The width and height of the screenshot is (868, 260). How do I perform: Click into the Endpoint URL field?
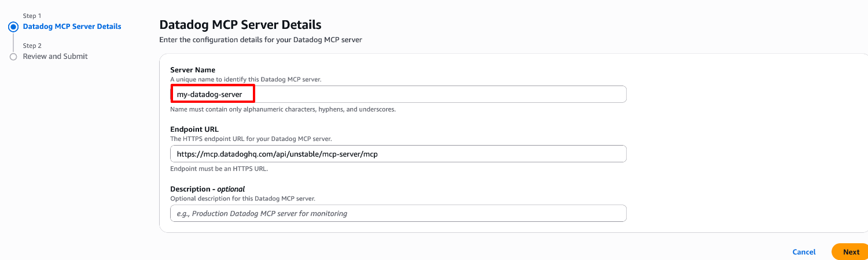click(x=398, y=154)
